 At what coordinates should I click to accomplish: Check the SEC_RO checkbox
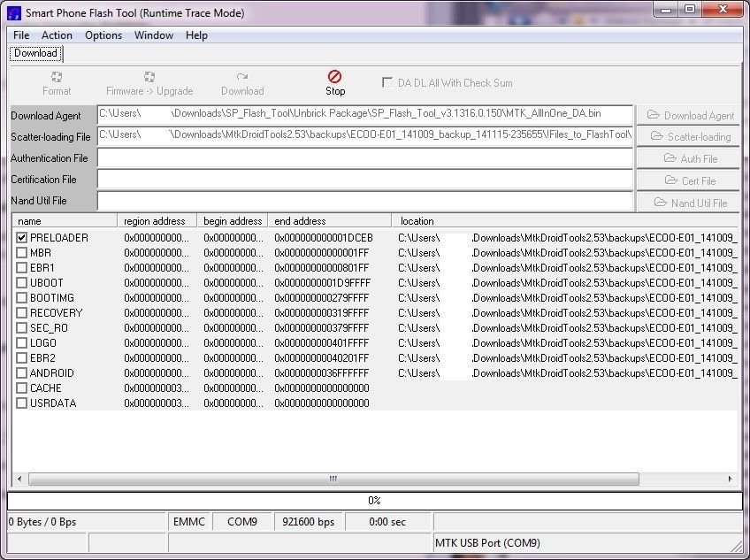(x=21, y=328)
